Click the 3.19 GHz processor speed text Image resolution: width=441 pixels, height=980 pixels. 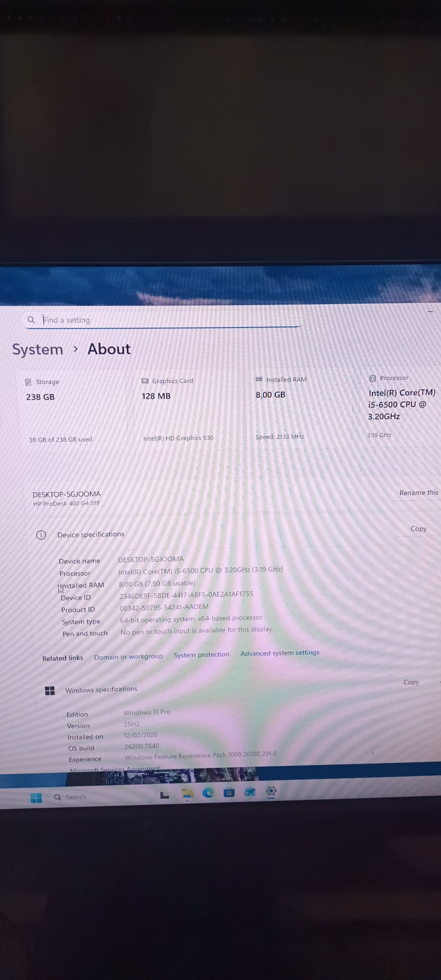(379, 435)
